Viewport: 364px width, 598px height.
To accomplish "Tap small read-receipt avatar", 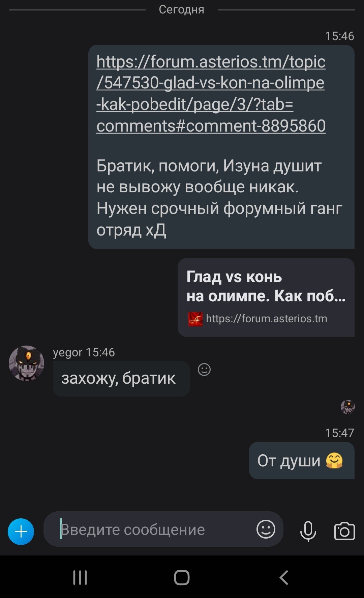I will point(347,407).
